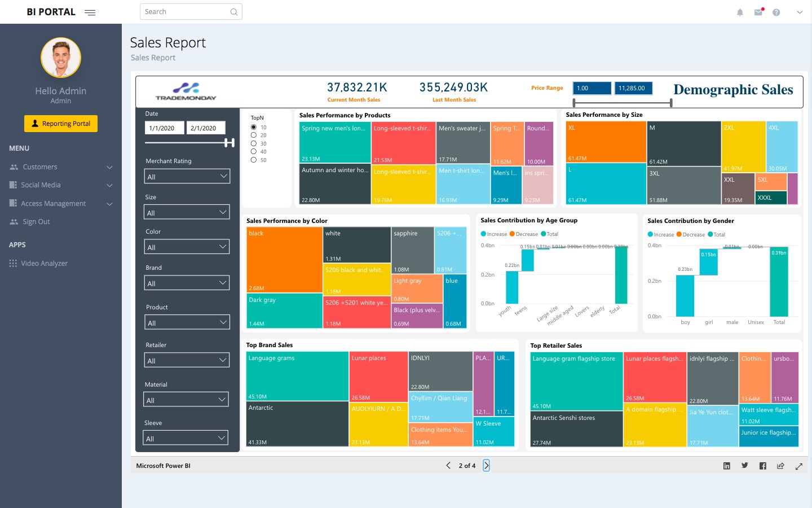Viewport: 812px width, 508px height.
Task: Open the Merchant Rating dropdown
Action: [187, 177]
